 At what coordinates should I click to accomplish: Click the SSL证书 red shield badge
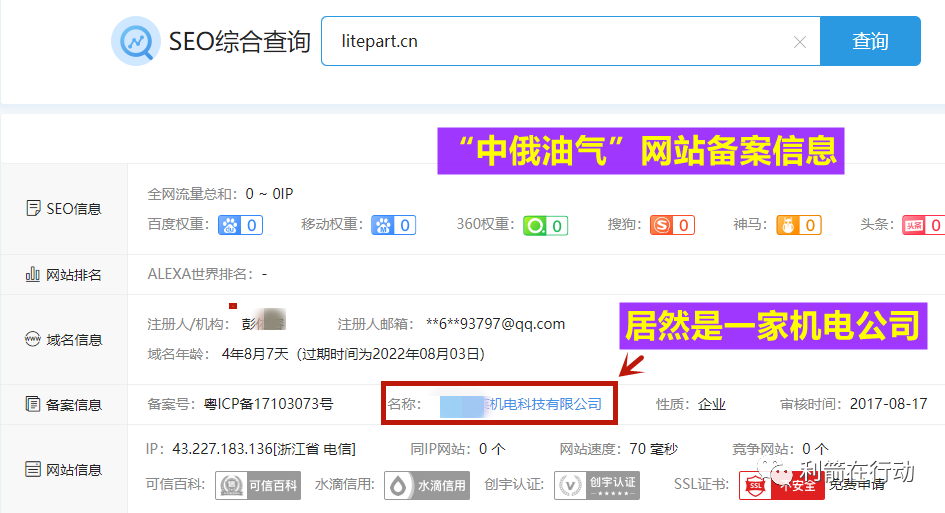point(782,485)
